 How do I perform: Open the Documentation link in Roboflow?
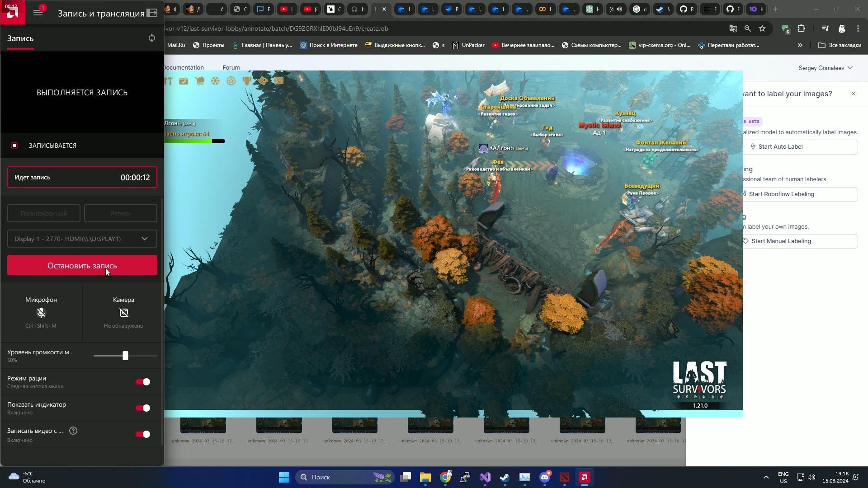pos(183,67)
